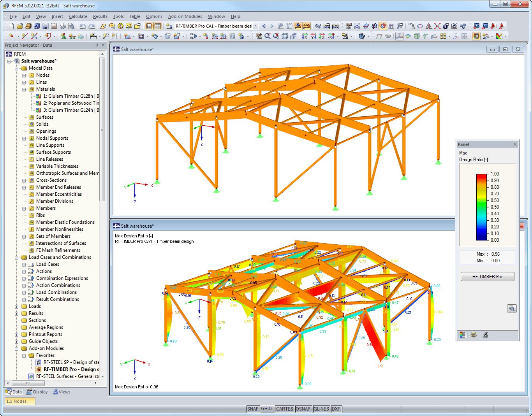Select the Print icon
Image resolution: width=532 pixels, height=416 pixels.
[x=62, y=26]
